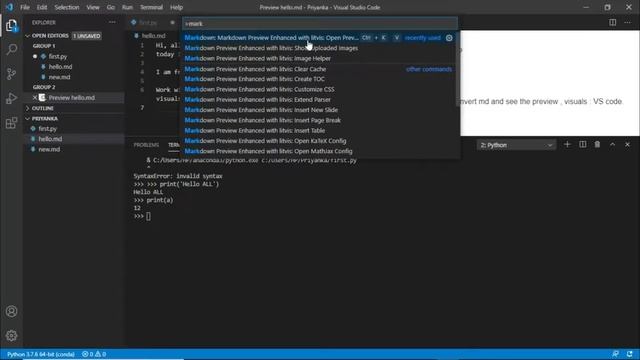
Task: Run Open Preview markdown command
Action: 320,38
